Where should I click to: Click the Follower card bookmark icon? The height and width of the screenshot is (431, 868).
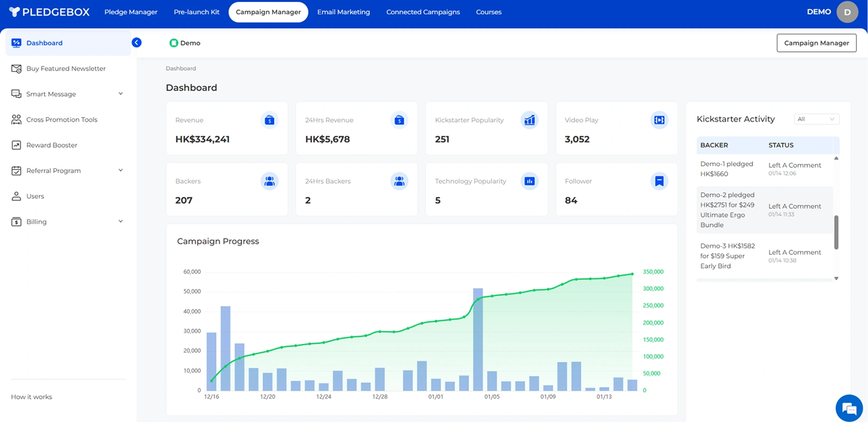[x=659, y=181]
